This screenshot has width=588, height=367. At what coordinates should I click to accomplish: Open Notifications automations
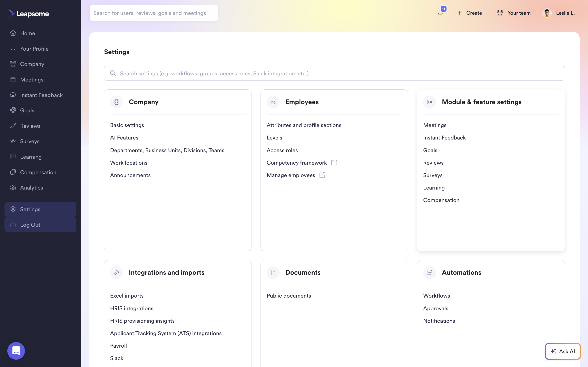(439, 321)
